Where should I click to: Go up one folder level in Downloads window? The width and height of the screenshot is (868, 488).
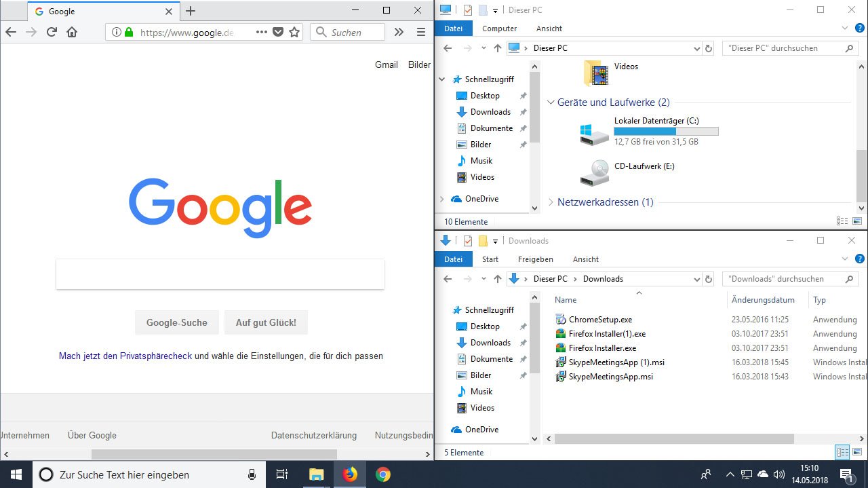pyautogui.click(x=498, y=279)
